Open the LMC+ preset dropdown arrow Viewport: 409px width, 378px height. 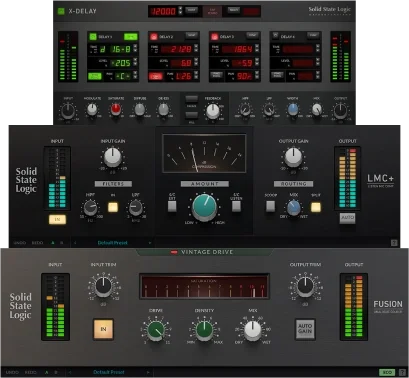pos(150,243)
